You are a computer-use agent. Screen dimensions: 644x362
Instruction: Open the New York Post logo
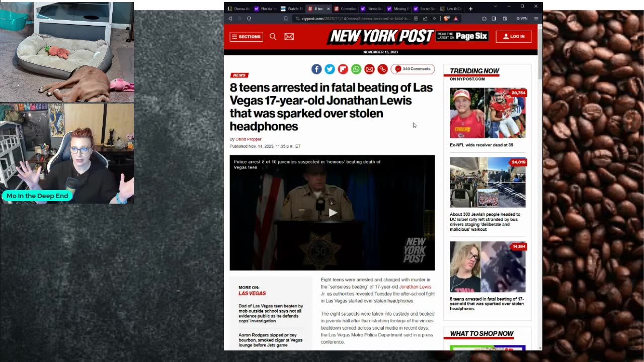point(380,36)
